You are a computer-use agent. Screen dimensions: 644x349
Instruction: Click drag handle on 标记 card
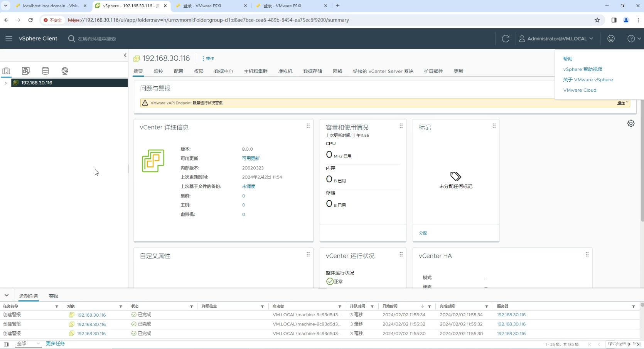pyautogui.click(x=494, y=126)
